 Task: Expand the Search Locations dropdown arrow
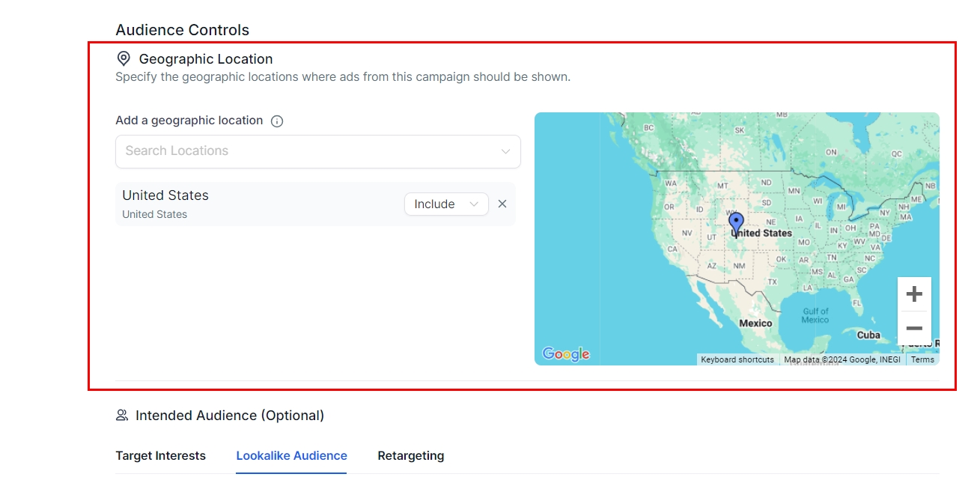tap(505, 152)
